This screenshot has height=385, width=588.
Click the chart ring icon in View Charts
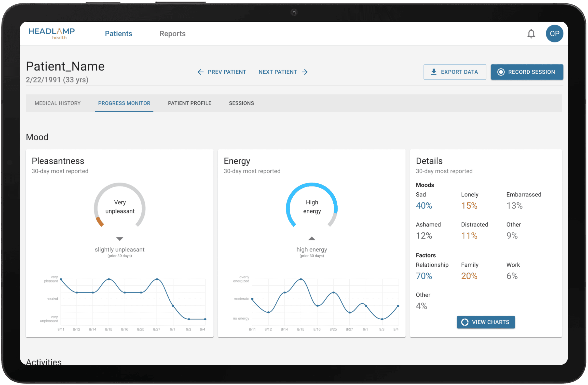tap(465, 322)
